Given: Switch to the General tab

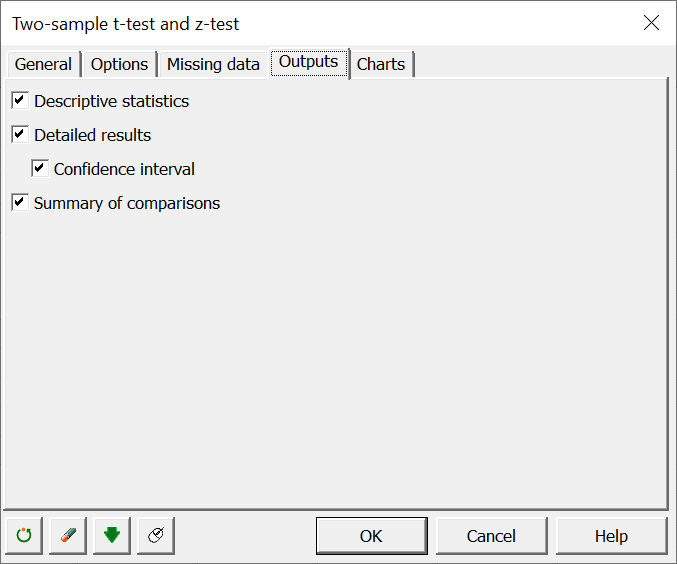Looking at the screenshot, I should (x=44, y=64).
